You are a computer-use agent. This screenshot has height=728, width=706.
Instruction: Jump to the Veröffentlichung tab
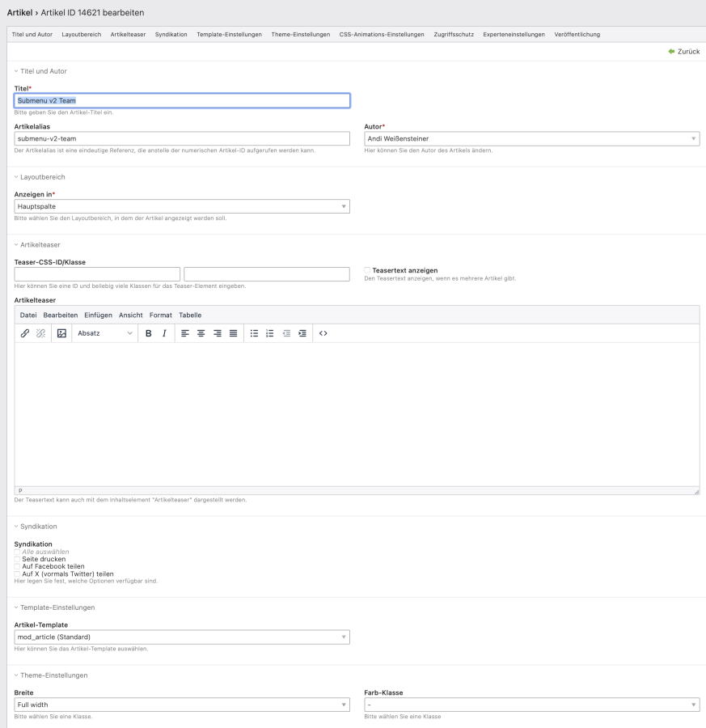pyautogui.click(x=577, y=34)
